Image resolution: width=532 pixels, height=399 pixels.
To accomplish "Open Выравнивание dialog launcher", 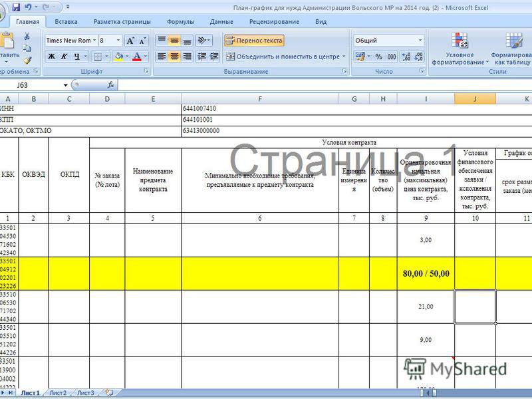I will coord(344,71).
